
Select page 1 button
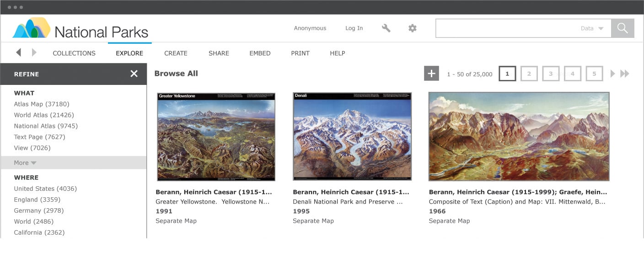507,74
